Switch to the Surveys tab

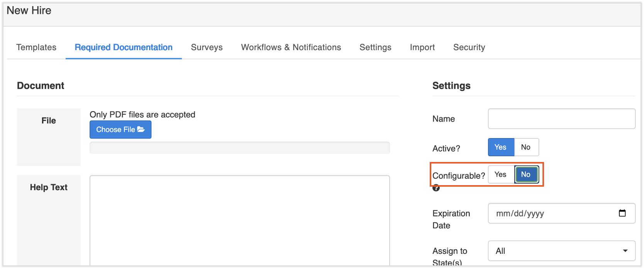(x=207, y=47)
